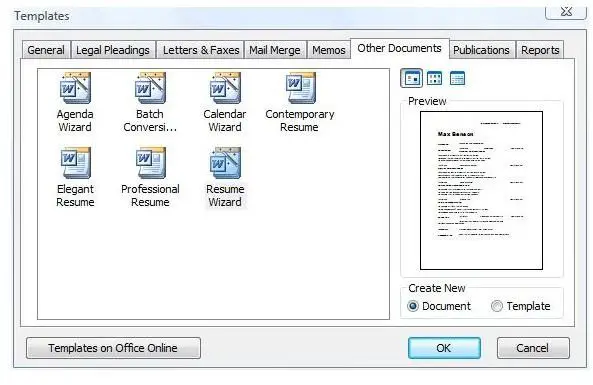Open the Reports tab

(540, 50)
